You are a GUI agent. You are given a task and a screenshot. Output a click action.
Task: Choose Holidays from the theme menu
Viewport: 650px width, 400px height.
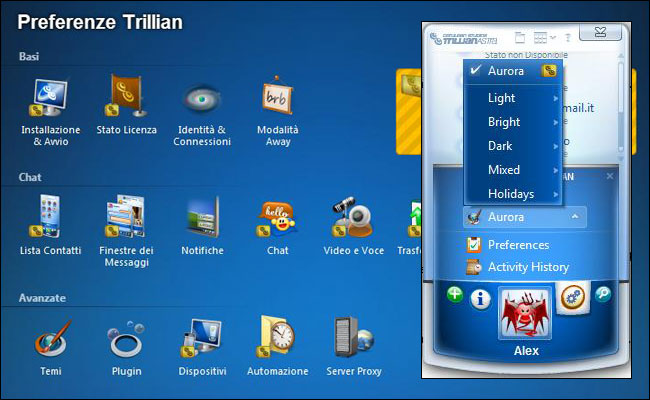(513, 194)
